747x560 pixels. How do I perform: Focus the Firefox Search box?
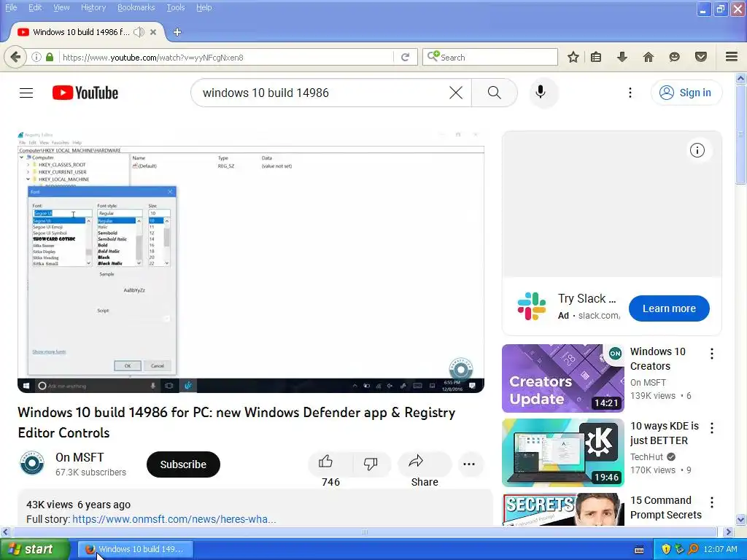489,57
